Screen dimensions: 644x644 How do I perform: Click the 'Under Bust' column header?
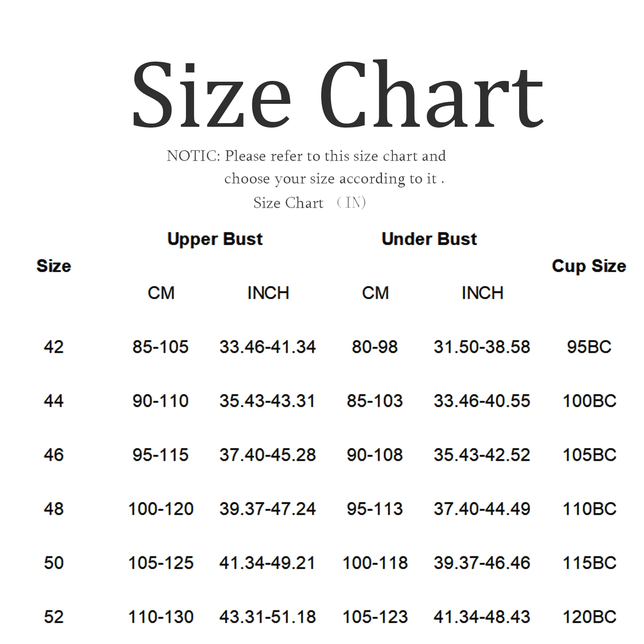click(x=429, y=239)
